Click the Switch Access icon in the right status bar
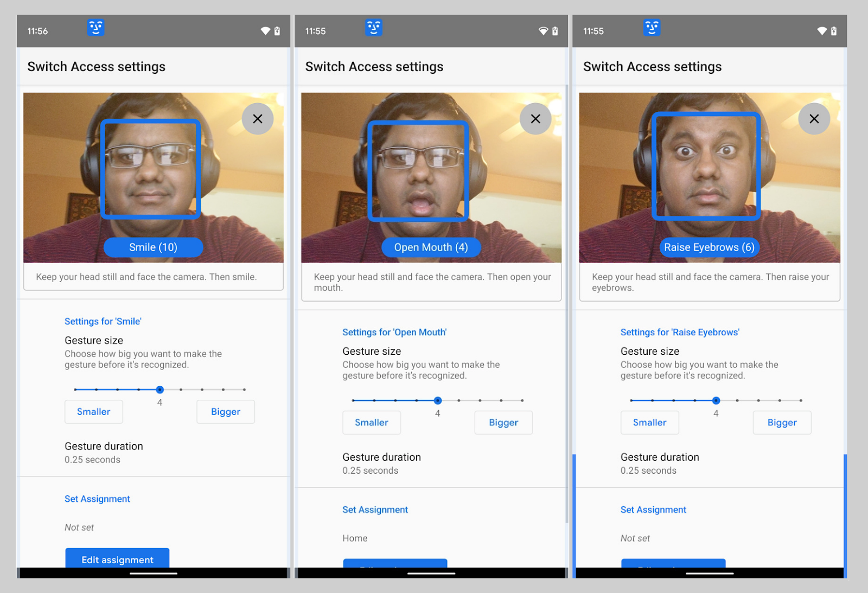 pyautogui.click(x=652, y=28)
